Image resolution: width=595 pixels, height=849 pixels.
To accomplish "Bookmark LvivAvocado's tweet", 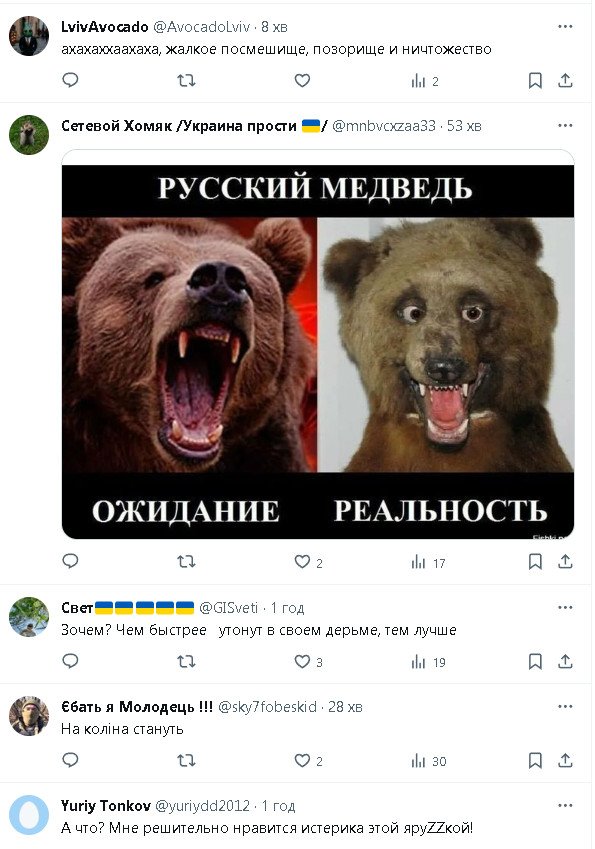I will coord(535,81).
